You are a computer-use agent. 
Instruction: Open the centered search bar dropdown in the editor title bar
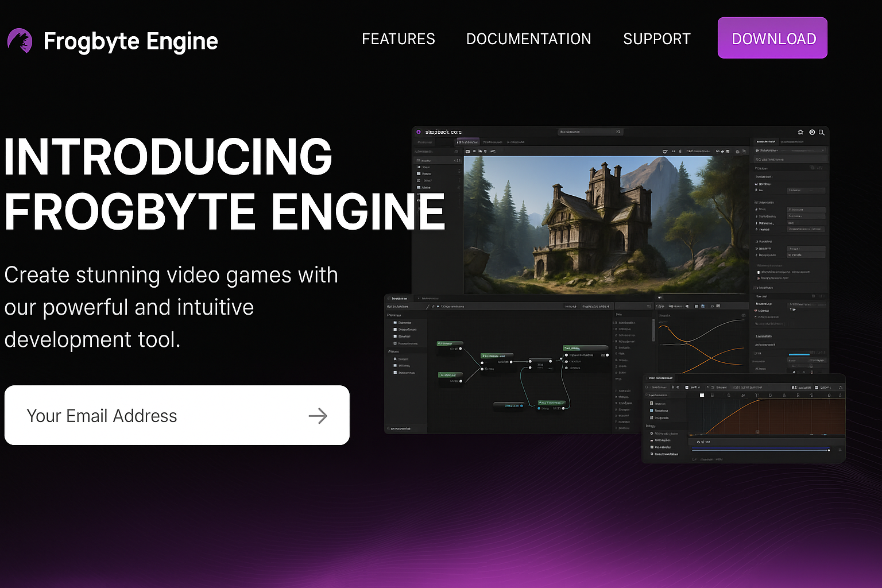point(590,132)
